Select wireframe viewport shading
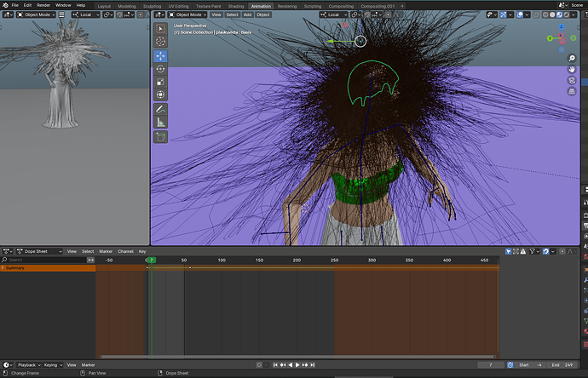The height and width of the screenshot is (378, 588). coord(545,14)
